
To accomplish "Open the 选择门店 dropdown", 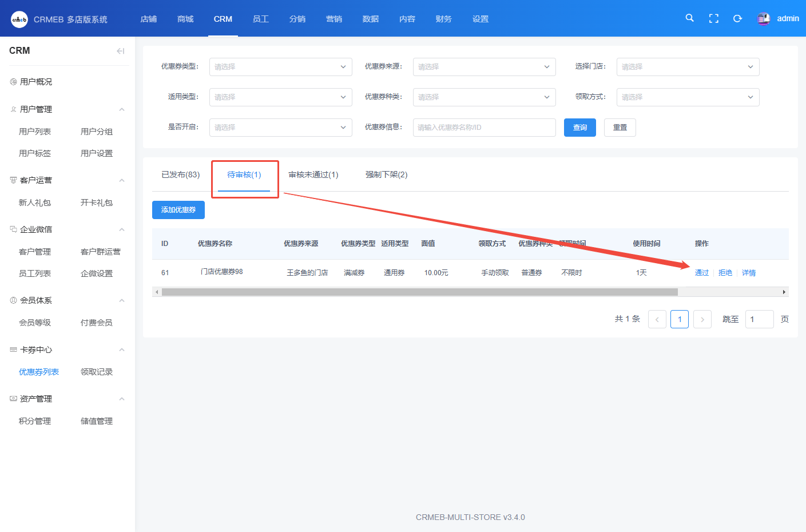I will coord(688,67).
